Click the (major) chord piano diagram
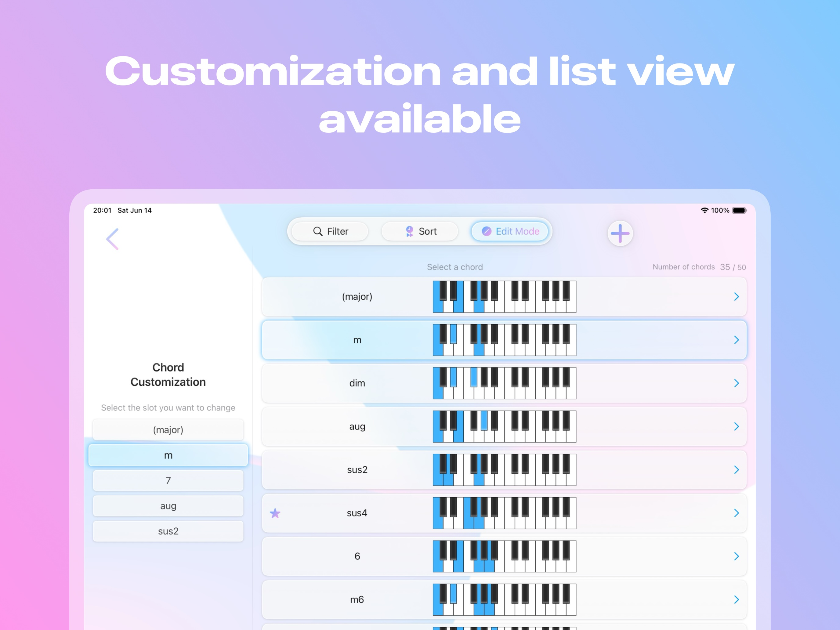Screen dimensions: 840x630 coord(505,297)
